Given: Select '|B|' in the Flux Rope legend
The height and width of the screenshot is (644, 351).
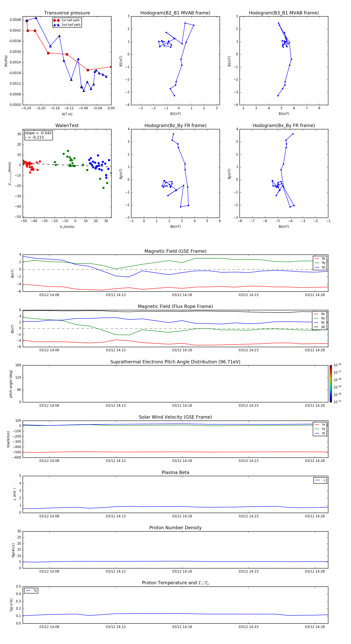Looking at the screenshot, I should tap(320, 327).
